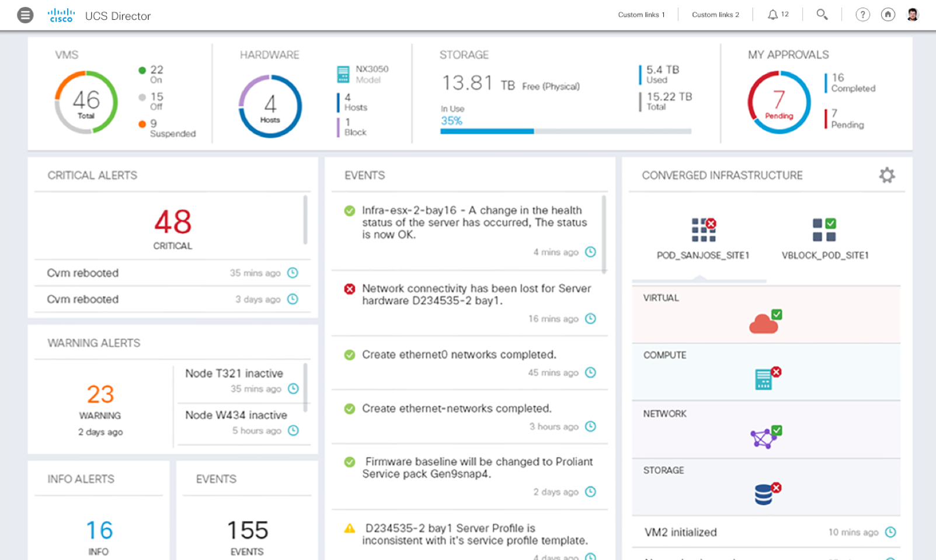Open the search magnifier icon
Screen dimensions: 936x560
[822, 15]
